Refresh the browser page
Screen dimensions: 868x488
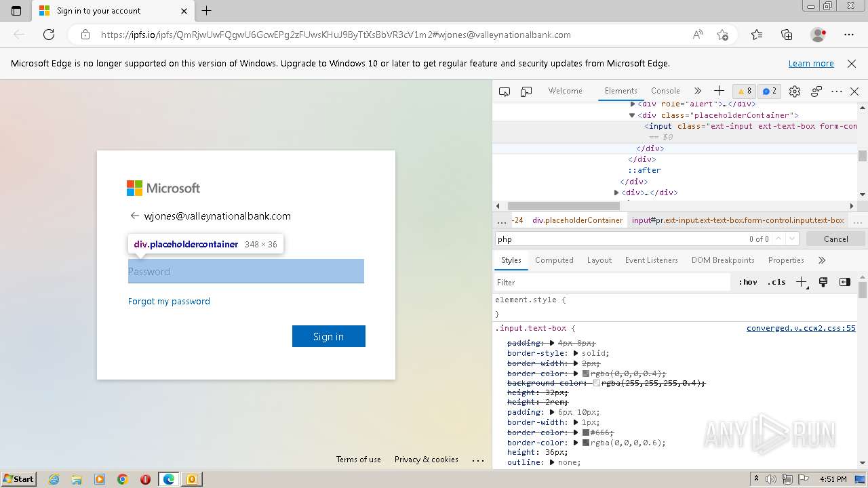tap(49, 35)
